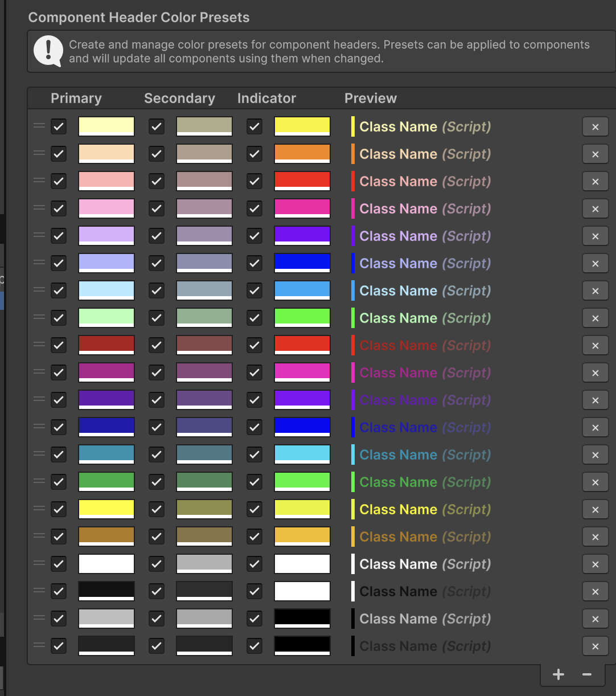Remove the preset with the orange indicator
Screen dimensions: 616x696
(x=595, y=154)
